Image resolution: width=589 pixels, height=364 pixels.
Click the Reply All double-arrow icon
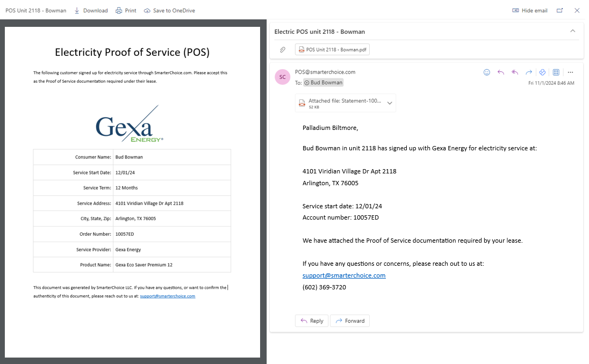coord(515,72)
